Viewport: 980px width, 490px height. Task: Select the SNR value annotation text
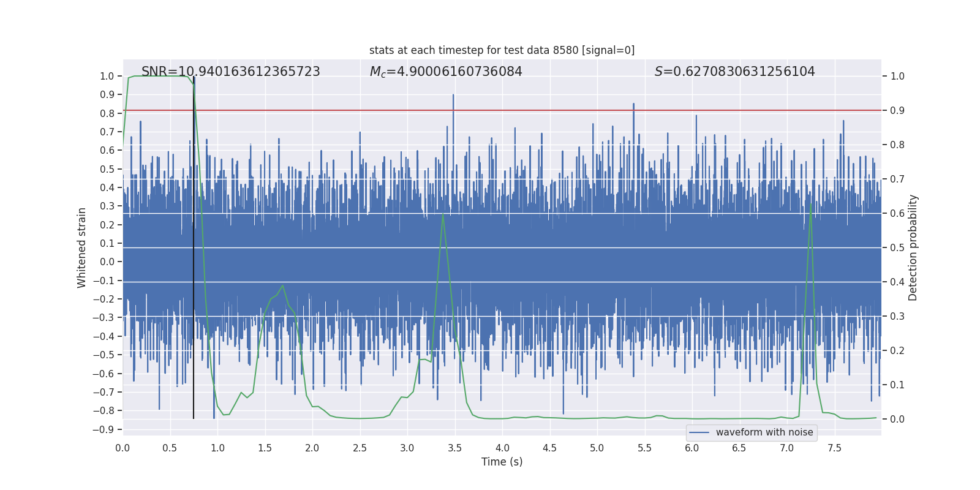pyautogui.click(x=230, y=72)
